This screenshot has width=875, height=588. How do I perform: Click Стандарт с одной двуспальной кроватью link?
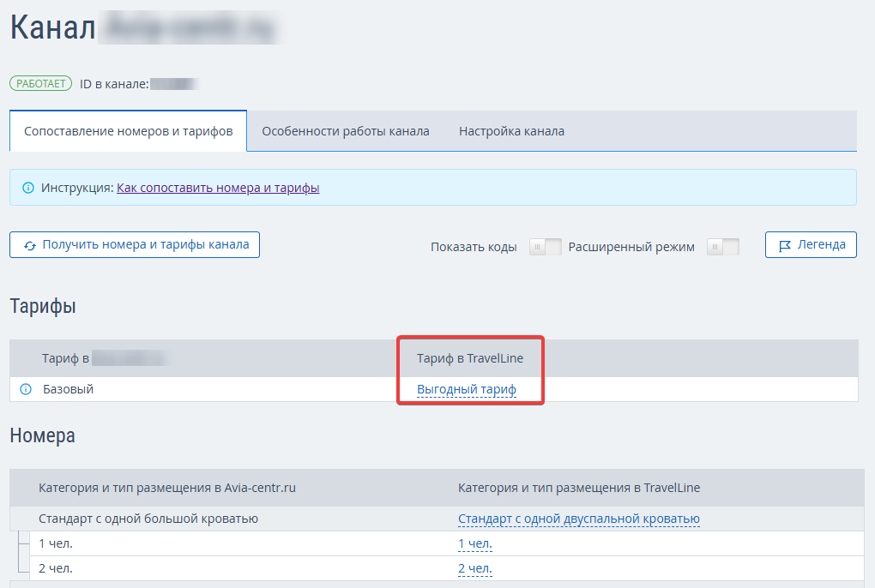click(x=579, y=519)
